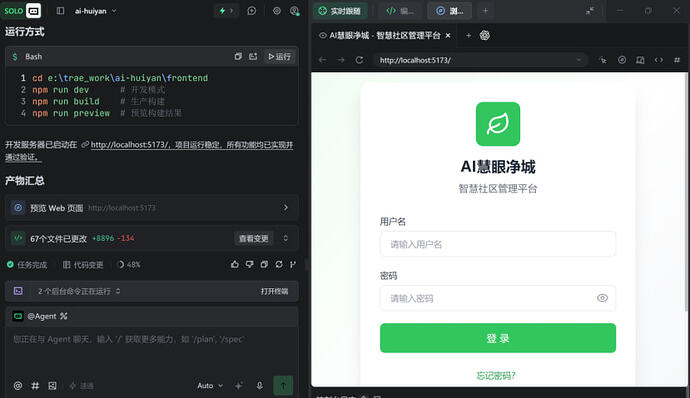Add a new tool tab with plus
This screenshot has width=690, height=398.
[x=485, y=11]
